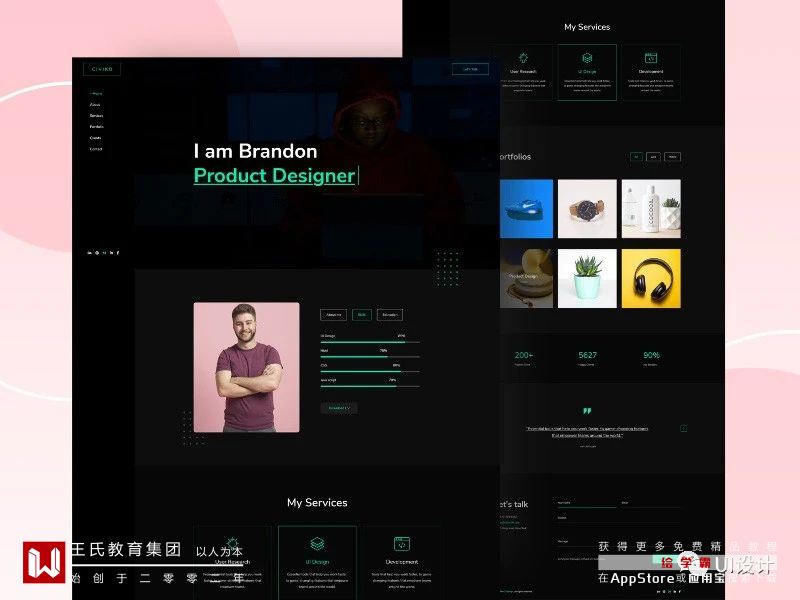The width and height of the screenshot is (800, 600).
Task: Go to Contact in the sidebar nav
Action: 96,149
